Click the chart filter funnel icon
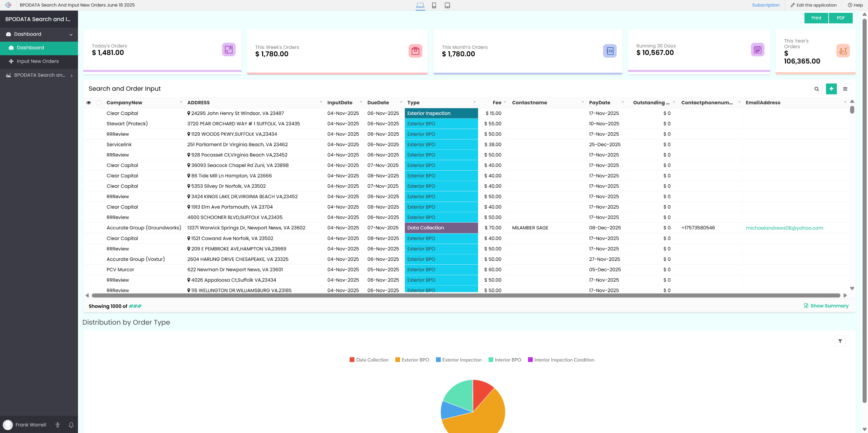The image size is (868, 433). click(x=840, y=341)
